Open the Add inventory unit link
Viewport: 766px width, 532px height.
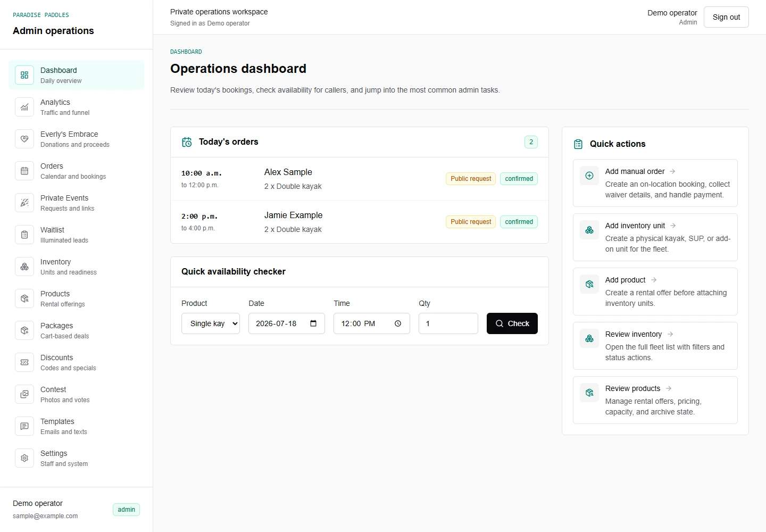click(x=655, y=237)
